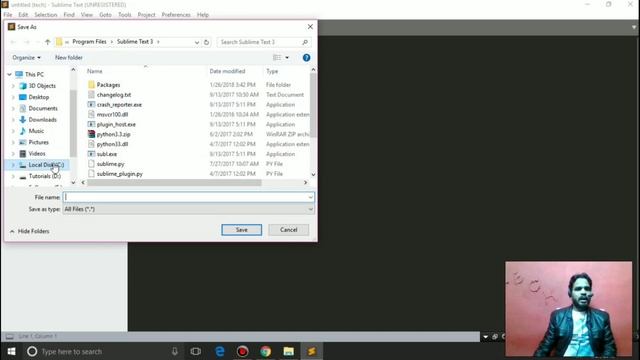Click the Sublime Text taskbar icon
The width and height of the screenshot is (640, 360).
point(311,351)
